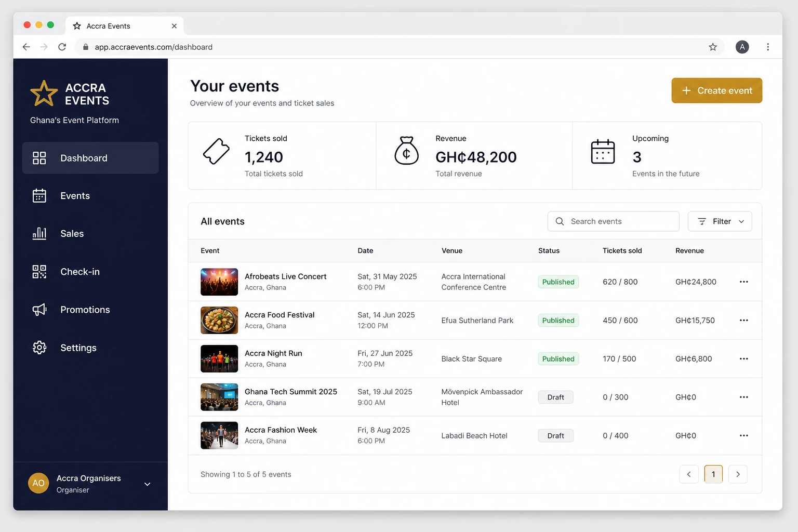Select page 1 in pagination

[713, 474]
